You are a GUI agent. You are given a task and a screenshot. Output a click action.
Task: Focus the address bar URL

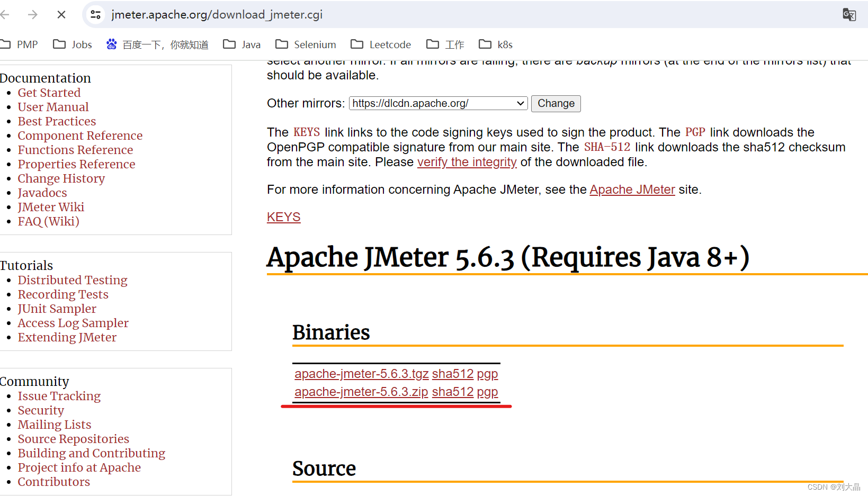217,14
